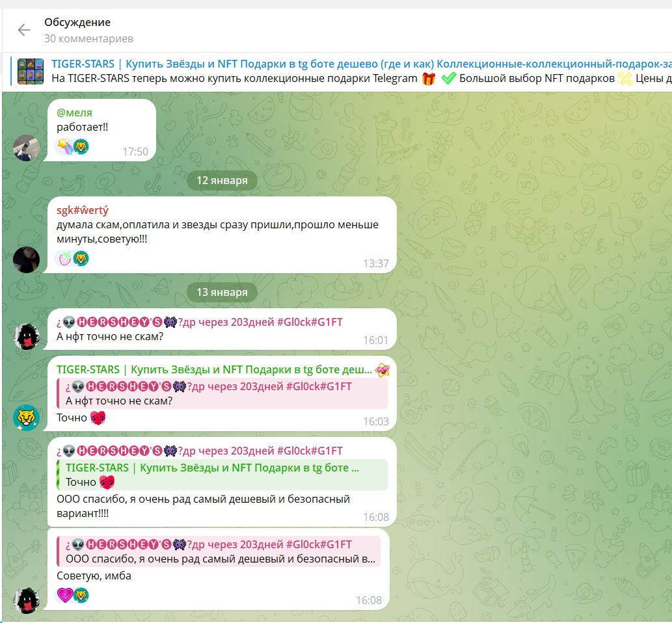Image resolution: width=672 pixels, height=623 pixels.
Task: Open sgk#ŵertý's dark profile avatar
Action: [x=27, y=259]
